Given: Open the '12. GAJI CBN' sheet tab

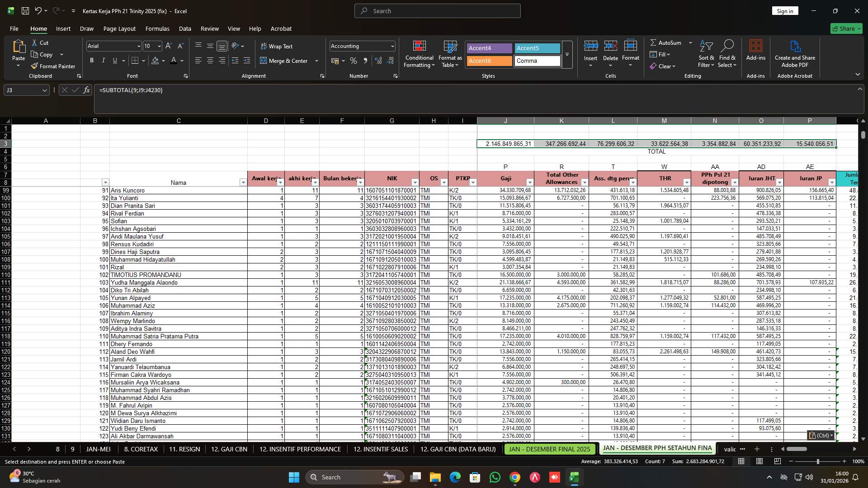Looking at the screenshot, I should pyautogui.click(x=229, y=449).
